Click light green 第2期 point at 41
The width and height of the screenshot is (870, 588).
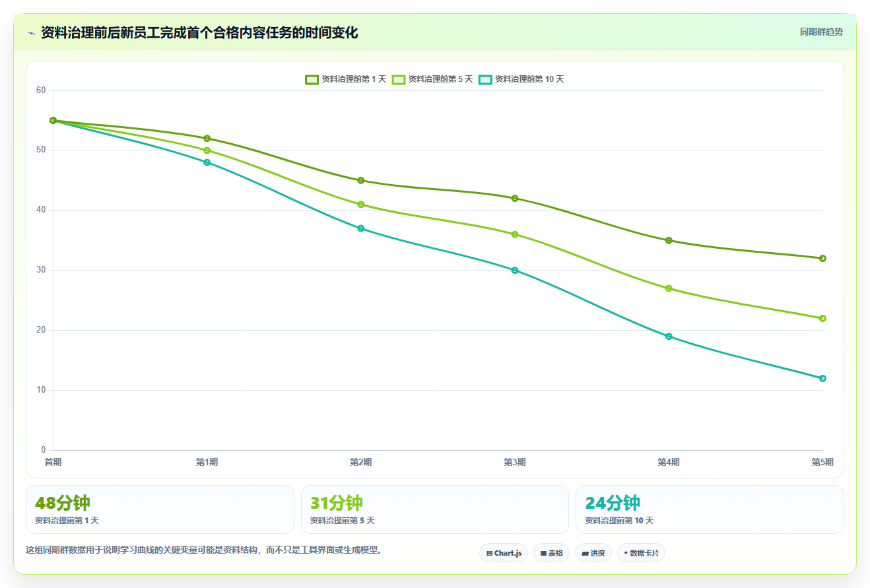(x=360, y=205)
